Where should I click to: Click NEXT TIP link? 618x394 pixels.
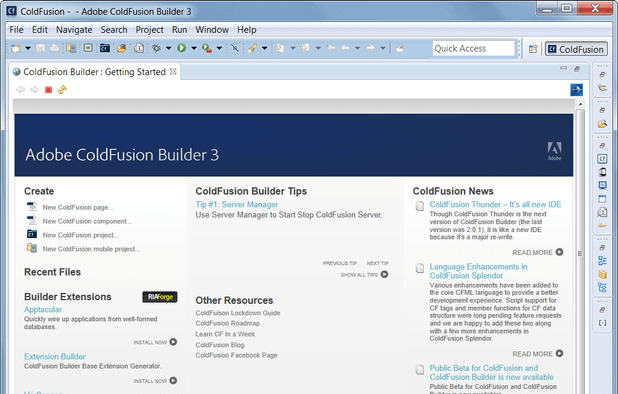[x=378, y=263]
